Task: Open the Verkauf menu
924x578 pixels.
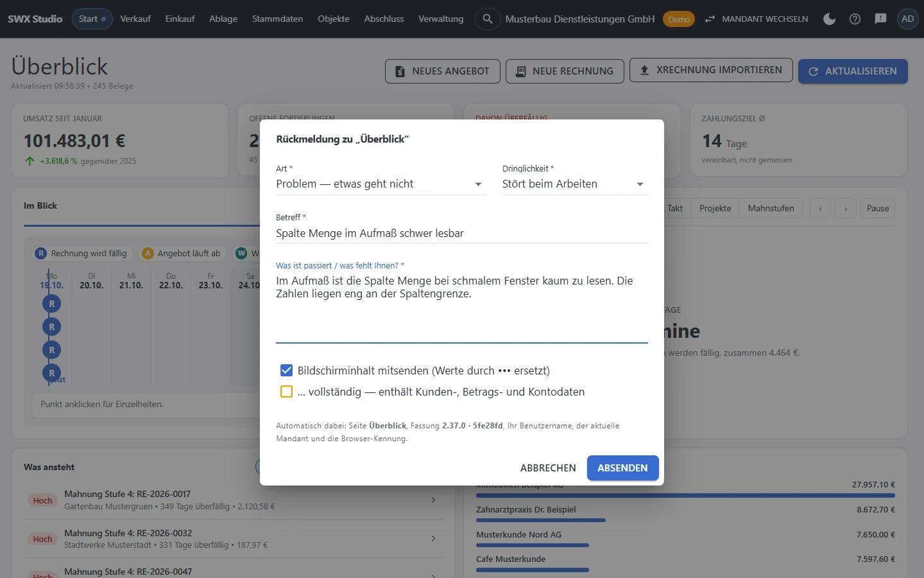Action: pos(135,19)
